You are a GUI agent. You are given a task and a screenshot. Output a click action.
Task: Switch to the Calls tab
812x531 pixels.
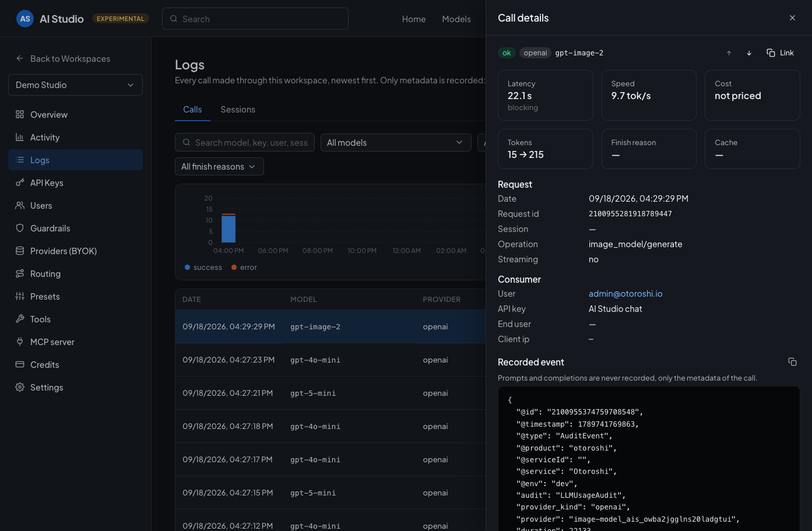coord(192,110)
